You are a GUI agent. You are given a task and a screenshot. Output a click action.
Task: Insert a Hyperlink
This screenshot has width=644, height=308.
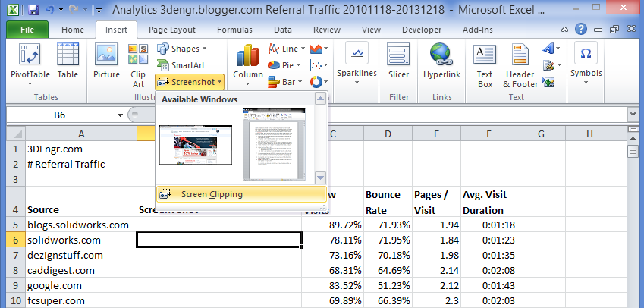[x=441, y=61]
